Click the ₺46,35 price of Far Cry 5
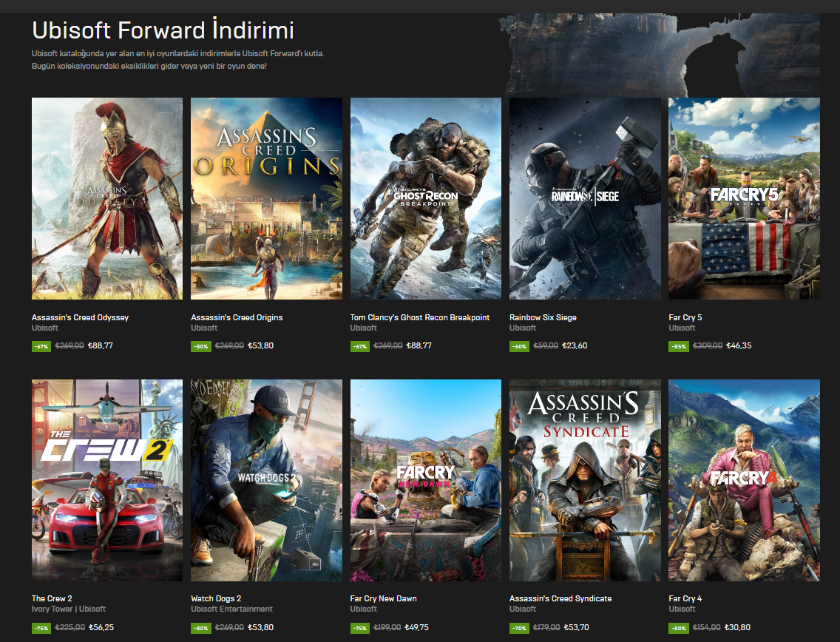840x642 pixels. (739, 345)
